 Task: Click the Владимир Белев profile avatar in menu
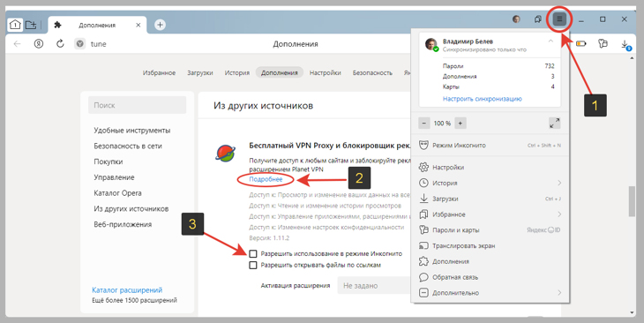(431, 44)
